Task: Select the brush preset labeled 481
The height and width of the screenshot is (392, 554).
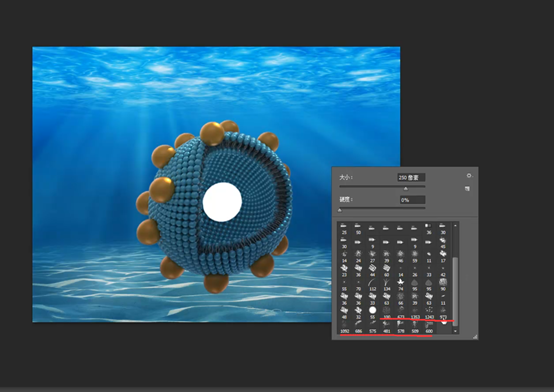Action: coord(387,327)
